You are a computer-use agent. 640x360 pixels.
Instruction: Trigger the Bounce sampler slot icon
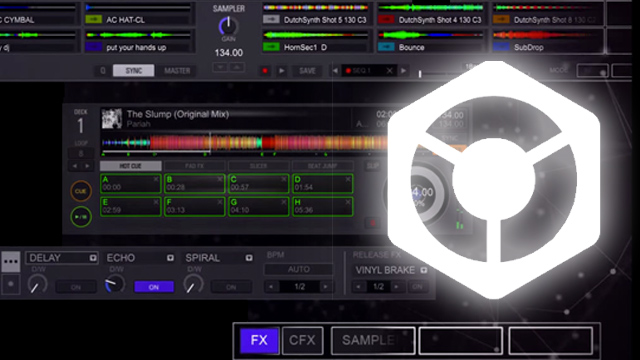click(386, 47)
